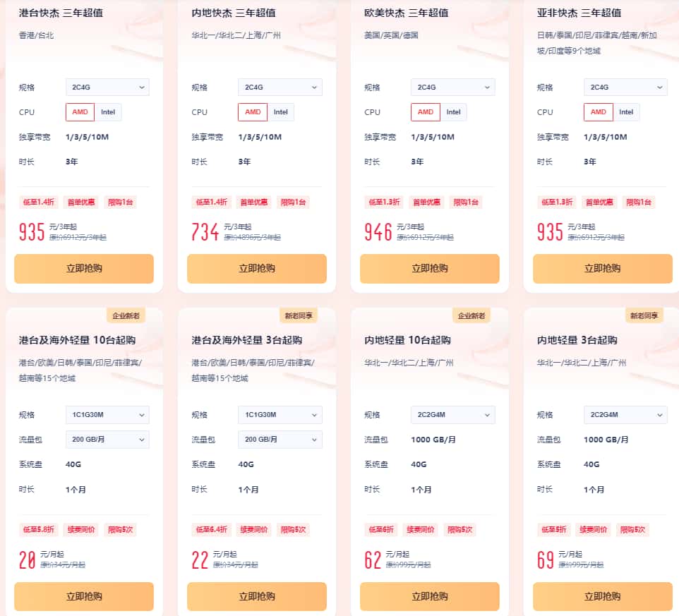Click 立即抢购 on the 内地轻量 10台起购 card
The height and width of the screenshot is (616, 679).
(x=429, y=596)
